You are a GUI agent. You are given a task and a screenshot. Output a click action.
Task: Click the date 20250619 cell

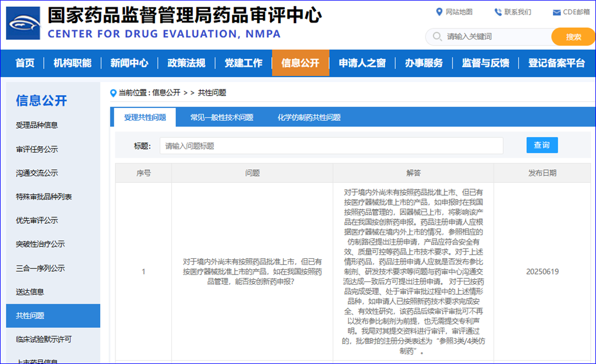543,272
